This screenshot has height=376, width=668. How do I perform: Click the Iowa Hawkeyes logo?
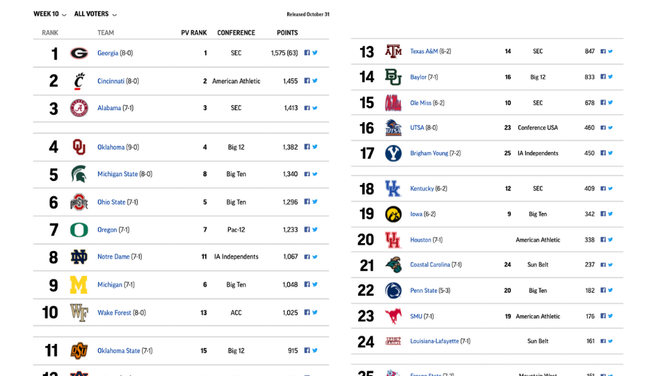[x=393, y=214]
